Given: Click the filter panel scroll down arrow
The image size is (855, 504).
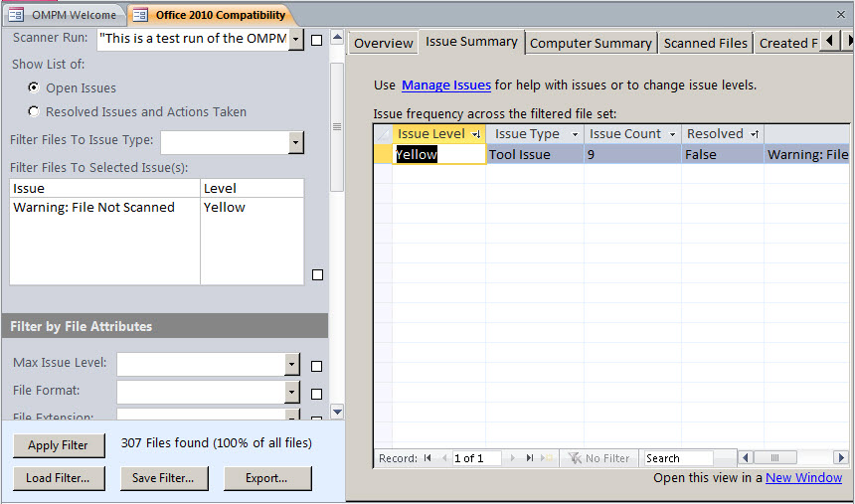Looking at the screenshot, I should click(x=337, y=412).
